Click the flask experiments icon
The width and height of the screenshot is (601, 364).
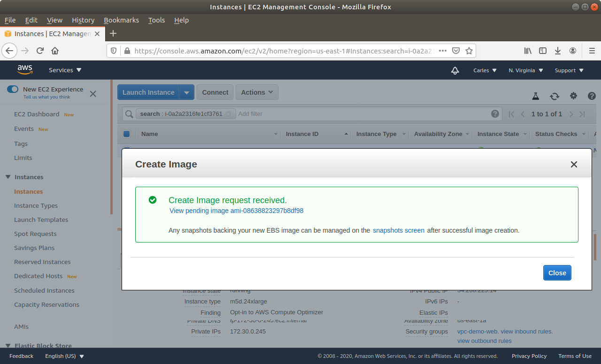click(x=535, y=96)
